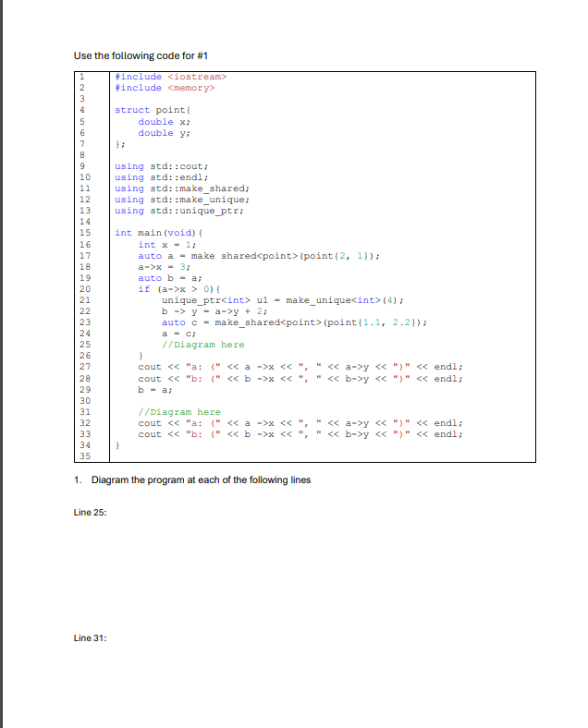Viewport: 588px width, 728px height.
Task: Click the "unique_ptr<int> u1" line
Action: pos(282,300)
